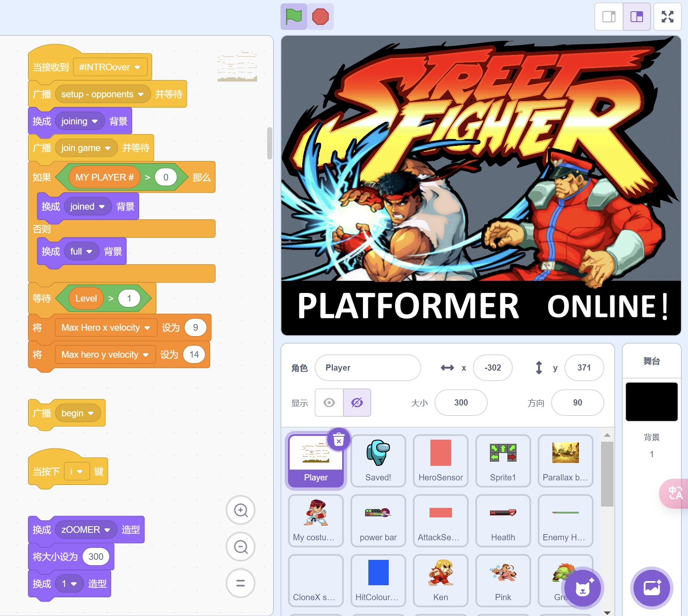This screenshot has height=616, width=688.
Task: Select the HeroSensor sprite
Action: click(x=441, y=461)
